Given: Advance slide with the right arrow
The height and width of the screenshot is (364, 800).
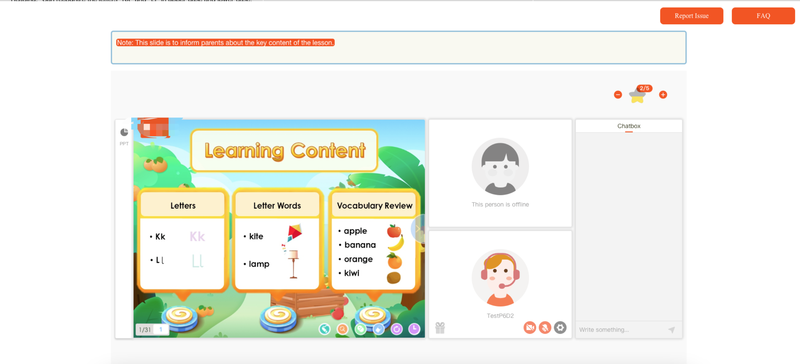Looking at the screenshot, I should tap(418, 228).
